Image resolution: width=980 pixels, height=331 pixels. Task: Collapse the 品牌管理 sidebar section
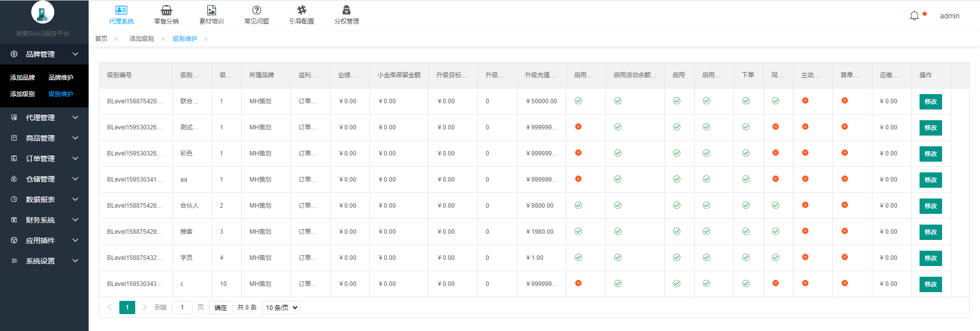pyautogui.click(x=44, y=54)
